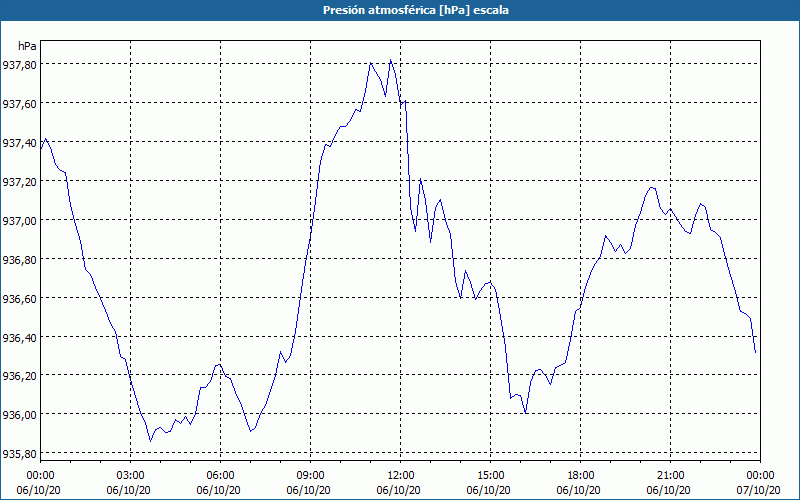Click the 937,20 y-axis value

coord(19,182)
